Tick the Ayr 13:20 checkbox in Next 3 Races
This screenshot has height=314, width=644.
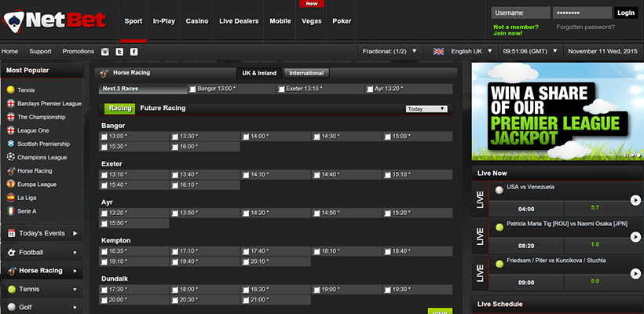pyautogui.click(x=370, y=89)
